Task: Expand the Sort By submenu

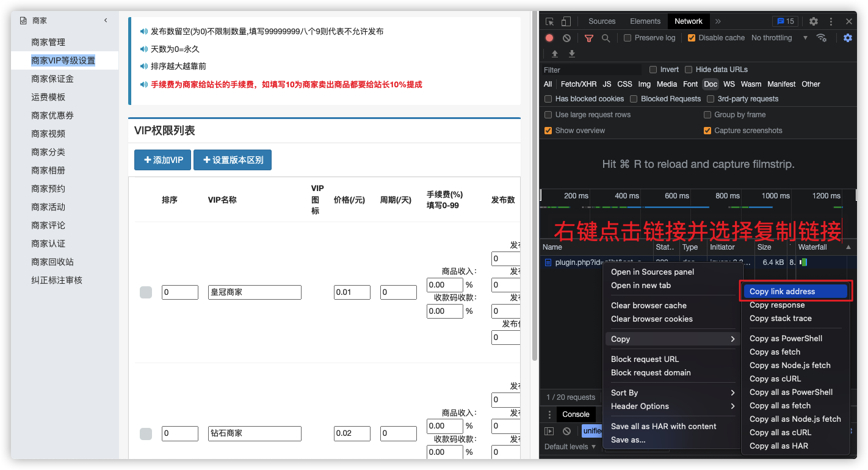Action: pos(673,392)
